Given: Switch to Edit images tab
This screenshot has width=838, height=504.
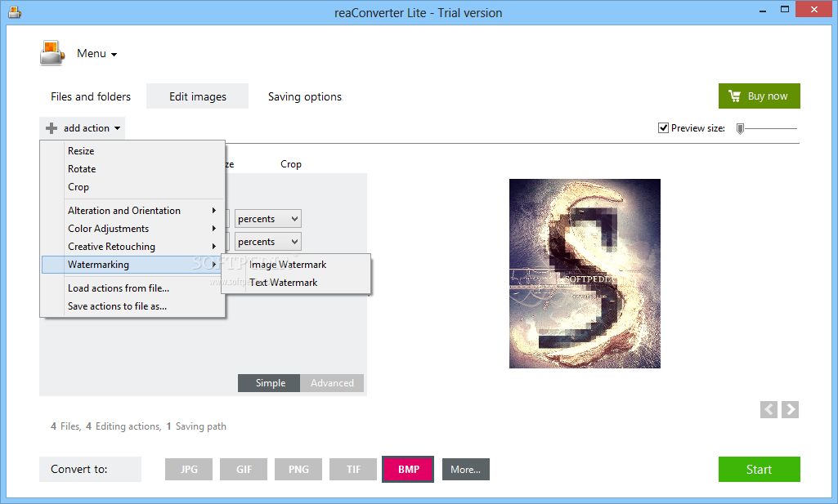Looking at the screenshot, I should pos(198,96).
